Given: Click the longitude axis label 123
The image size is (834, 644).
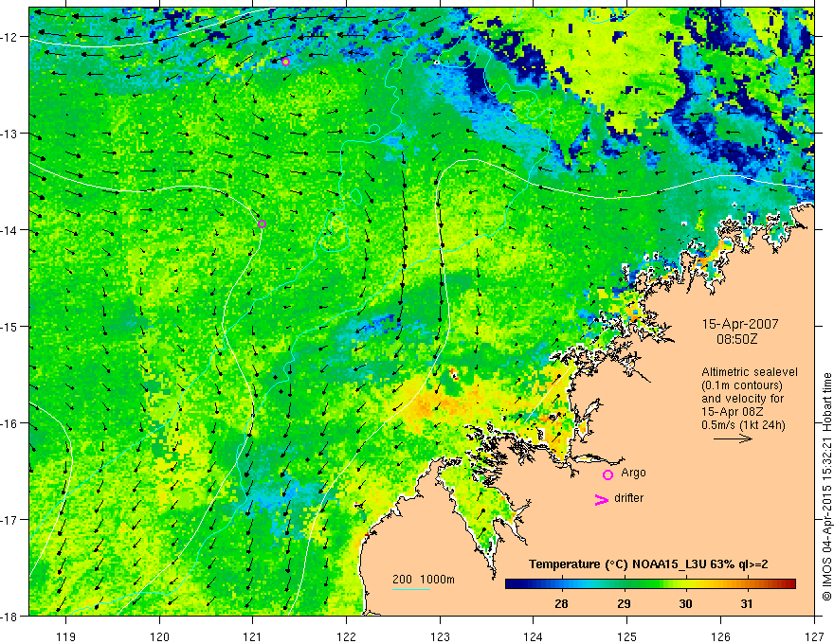Looking at the screenshot, I should pos(440,636).
